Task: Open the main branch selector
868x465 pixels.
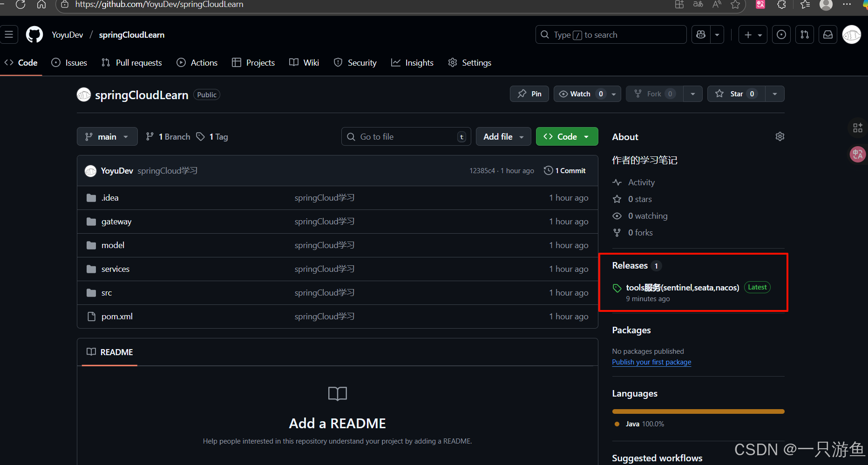Action: coord(107,136)
